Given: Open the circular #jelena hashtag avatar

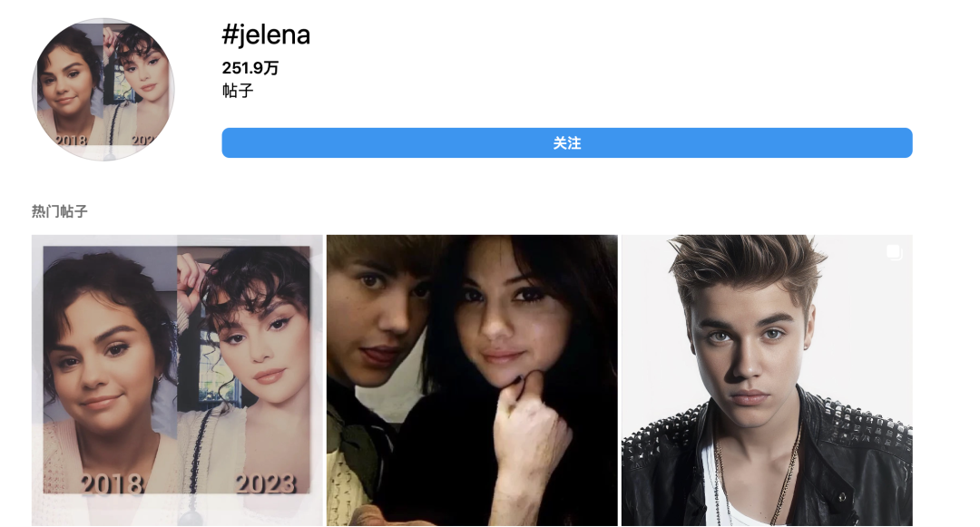Looking at the screenshot, I should (x=103, y=89).
